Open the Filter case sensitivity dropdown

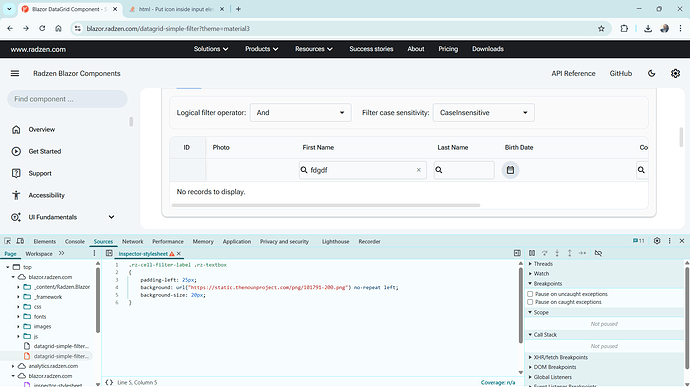click(x=484, y=113)
